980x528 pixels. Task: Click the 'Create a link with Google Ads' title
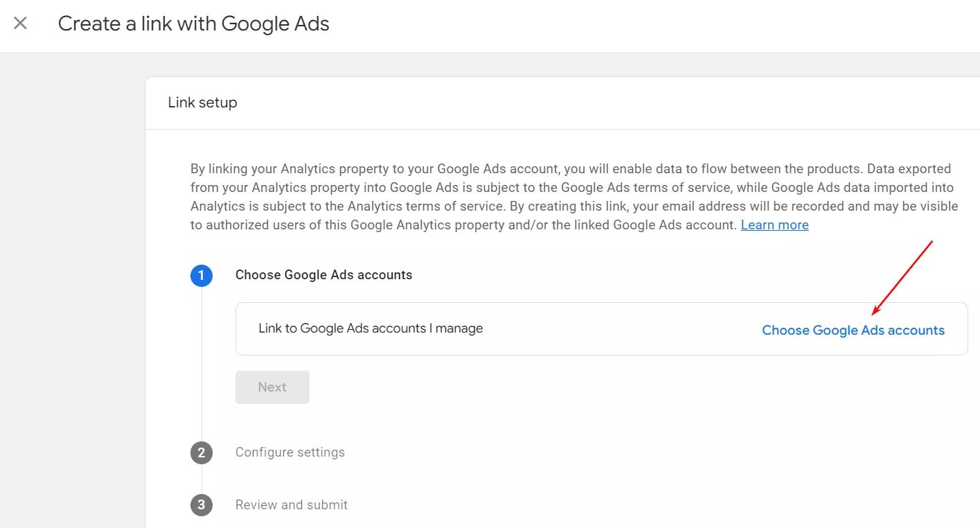pos(193,23)
